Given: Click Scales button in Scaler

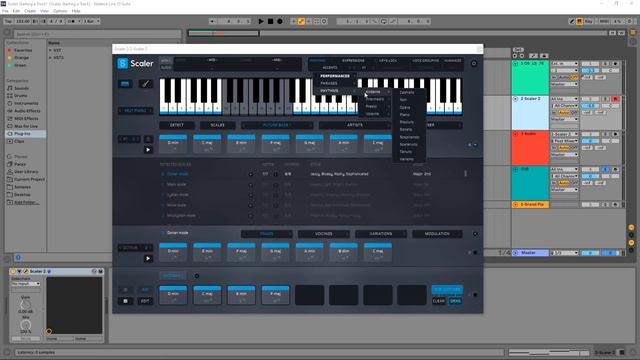Looking at the screenshot, I should point(218,125).
